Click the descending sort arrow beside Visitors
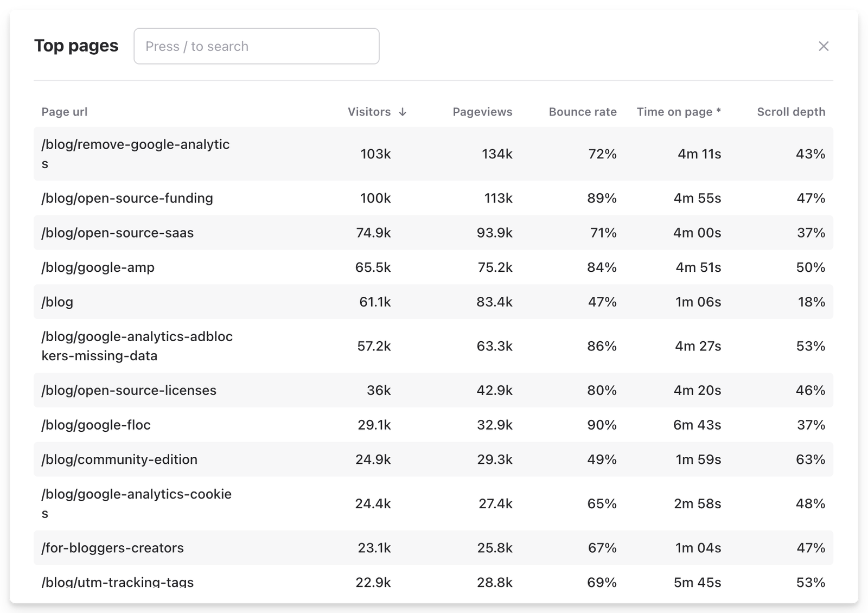 point(403,112)
